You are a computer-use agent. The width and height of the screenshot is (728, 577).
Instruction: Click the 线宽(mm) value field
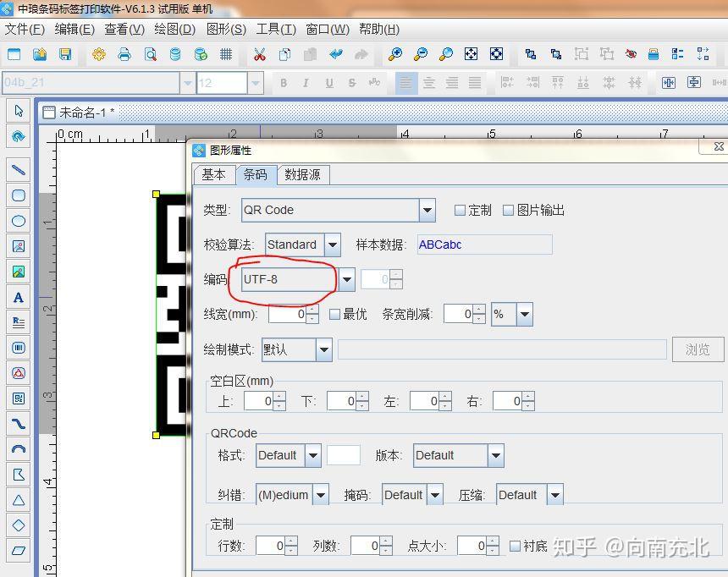[288, 314]
